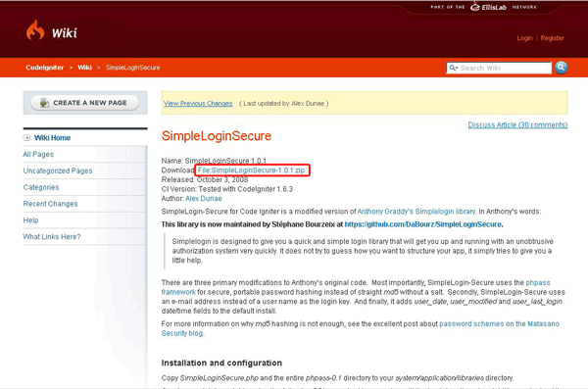Open the github.com/DaBourz/SimpleLoginSecure link
This screenshot has width=588, height=389.
[423, 224]
